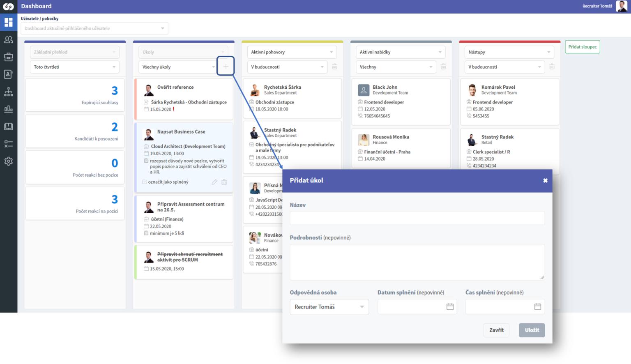Click the plus icon to add a new úkol
This screenshot has height=364, width=631.
(x=226, y=66)
